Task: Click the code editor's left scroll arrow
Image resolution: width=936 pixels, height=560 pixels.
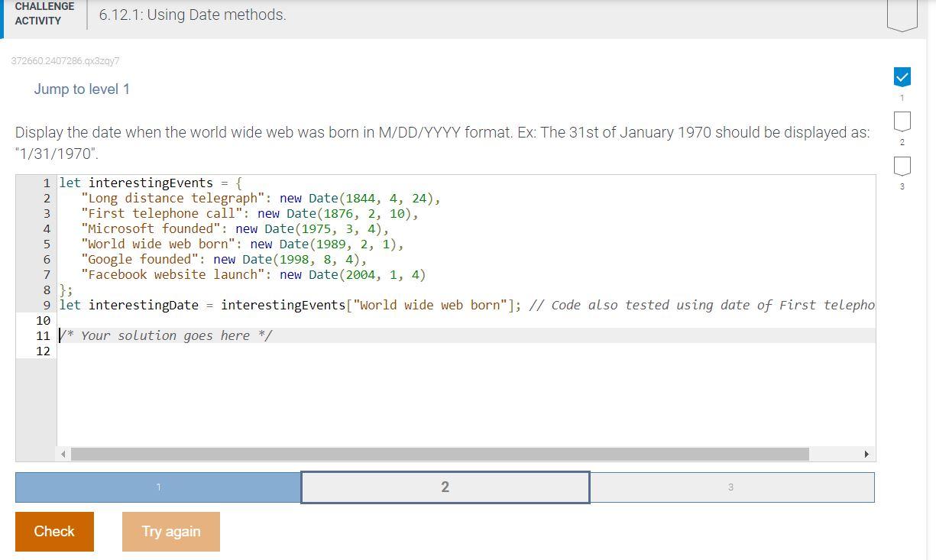Action: 63,454
